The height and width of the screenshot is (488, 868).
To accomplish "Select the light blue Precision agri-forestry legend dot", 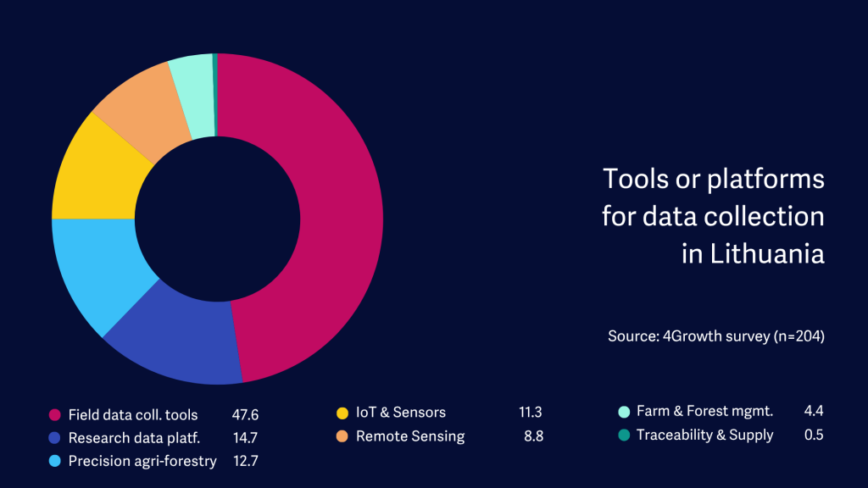I will tap(55, 462).
